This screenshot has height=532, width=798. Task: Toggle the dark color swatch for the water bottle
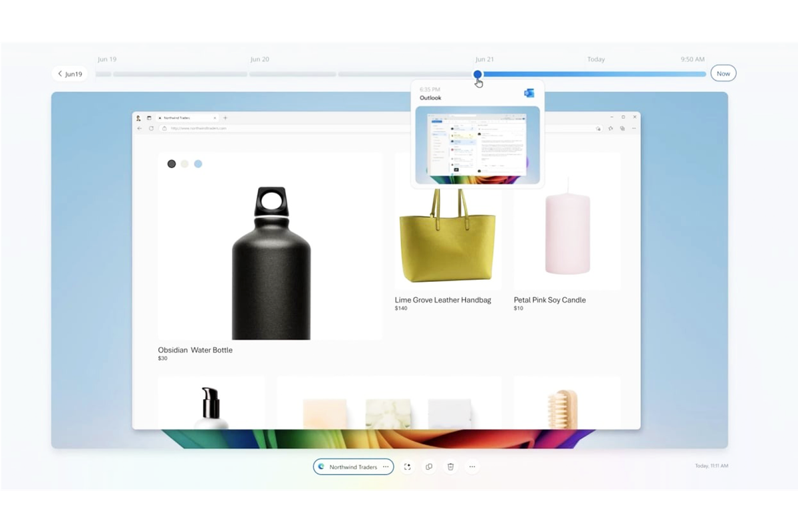coord(172,163)
